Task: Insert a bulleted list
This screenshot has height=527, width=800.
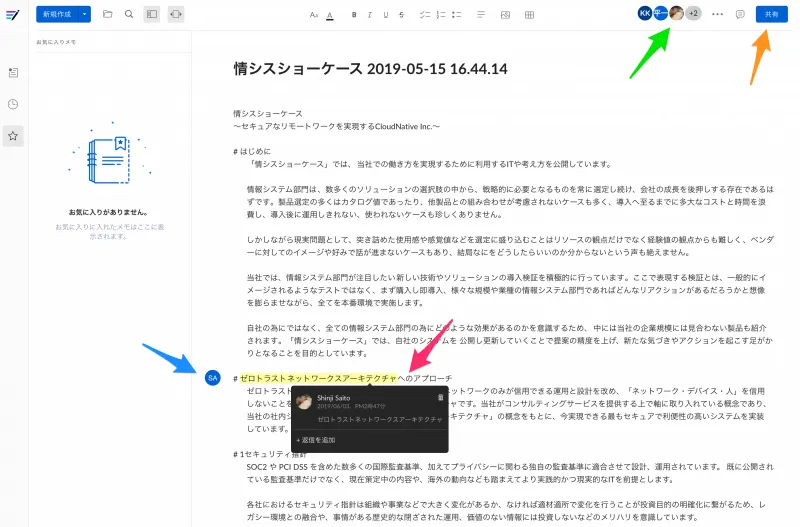Action: coord(457,15)
